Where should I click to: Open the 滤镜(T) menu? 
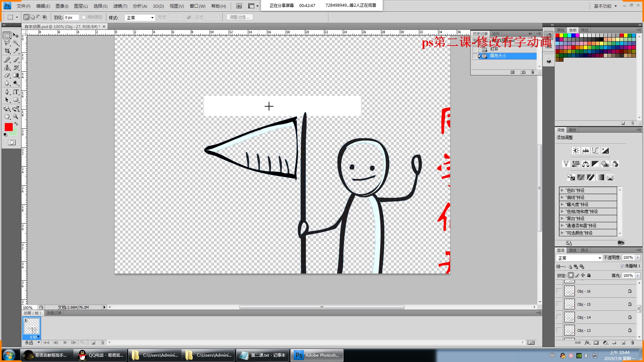[x=120, y=6]
